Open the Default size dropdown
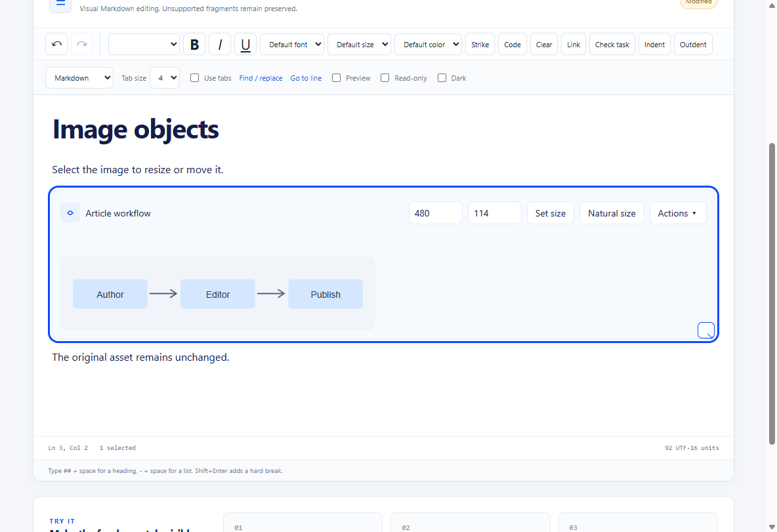Image resolution: width=777 pixels, height=532 pixels. 359,44
